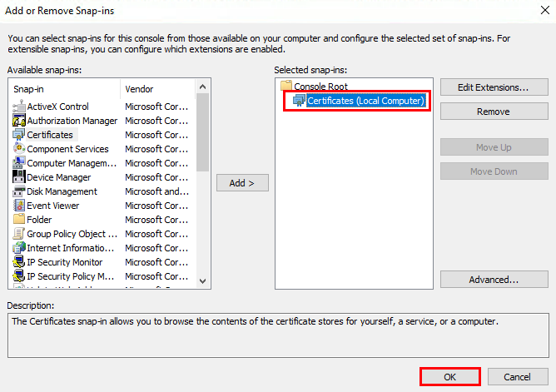This screenshot has width=556, height=392.
Task: Confirm the dialog with OK
Action: (x=450, y=376)
